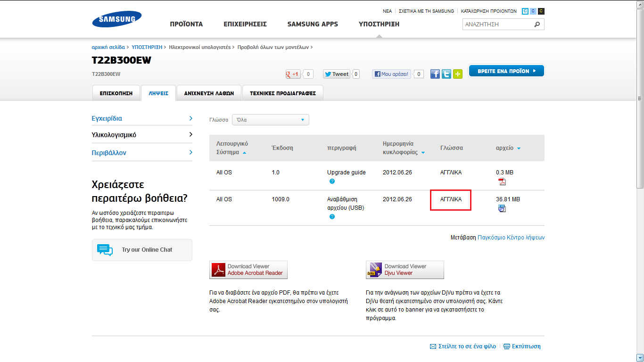Click the ΥΠΟΣΤΗΡΙΞΗ breadcrumb link
The height and width of the screenshot is (362, 644).
tap(147, 47)
